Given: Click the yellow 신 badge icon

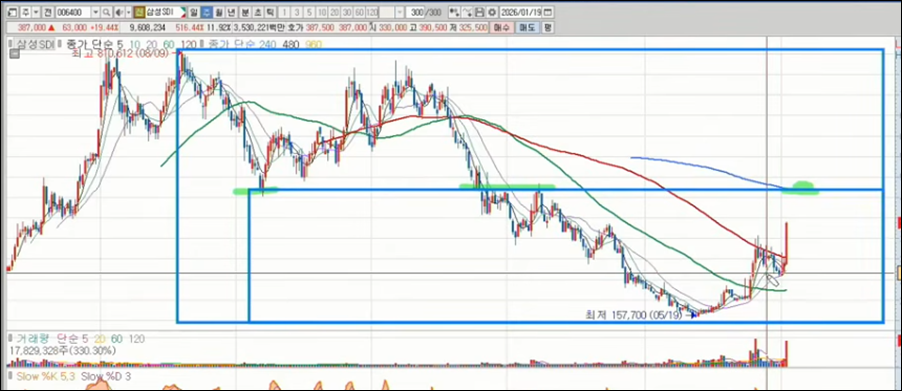Looking at the screenshot, I should [139, 12].
